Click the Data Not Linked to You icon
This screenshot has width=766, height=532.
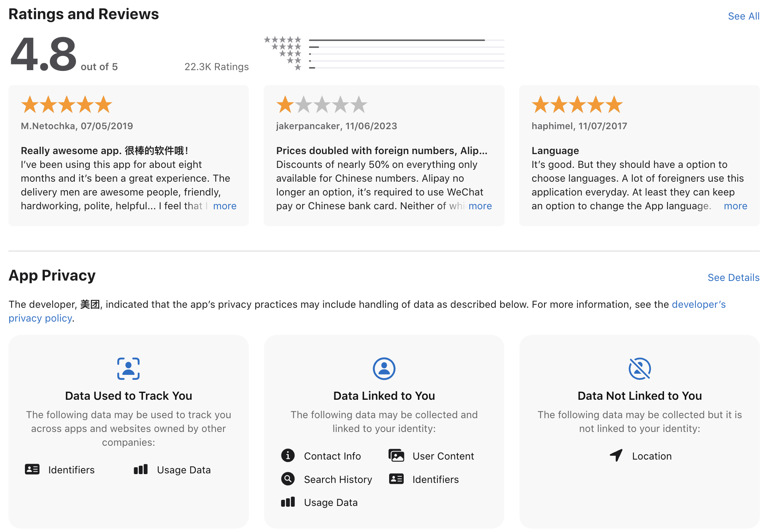pos(639,369)
